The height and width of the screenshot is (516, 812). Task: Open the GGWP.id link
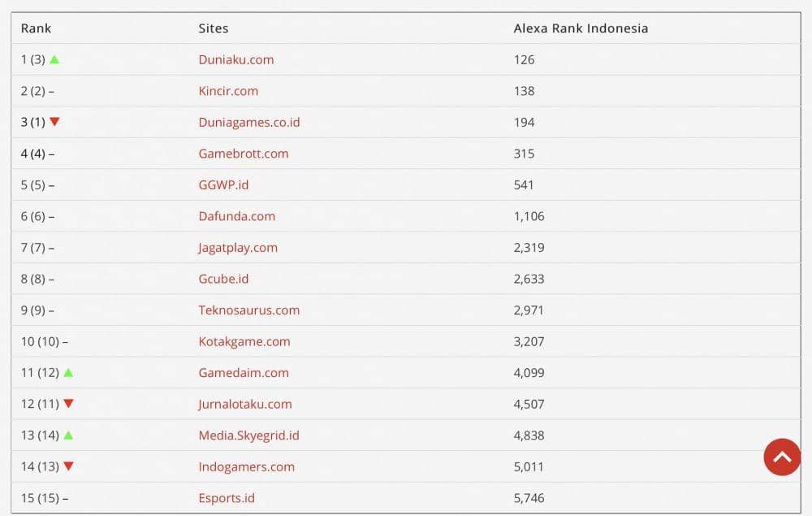tap(222, 184)
